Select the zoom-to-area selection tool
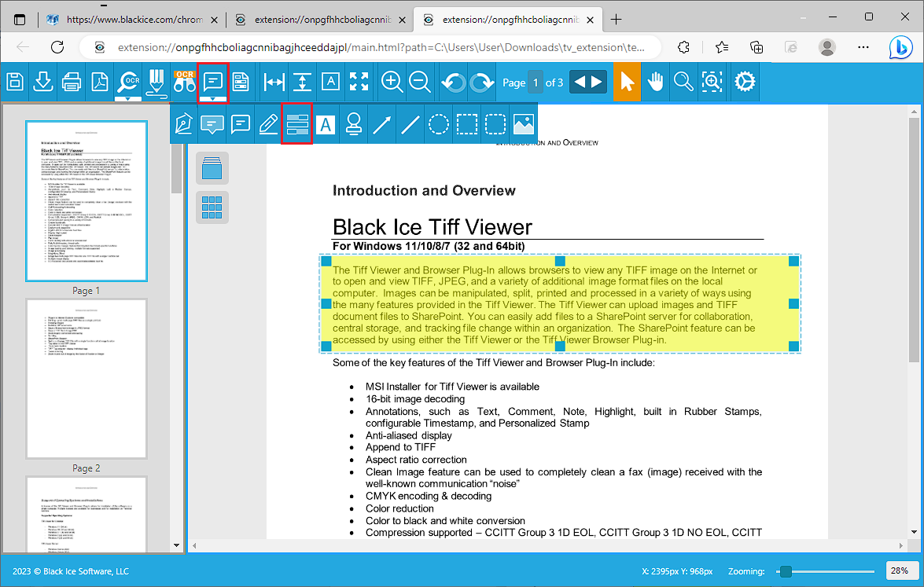This screenshot has width=924, height=587. pos(712,82)
